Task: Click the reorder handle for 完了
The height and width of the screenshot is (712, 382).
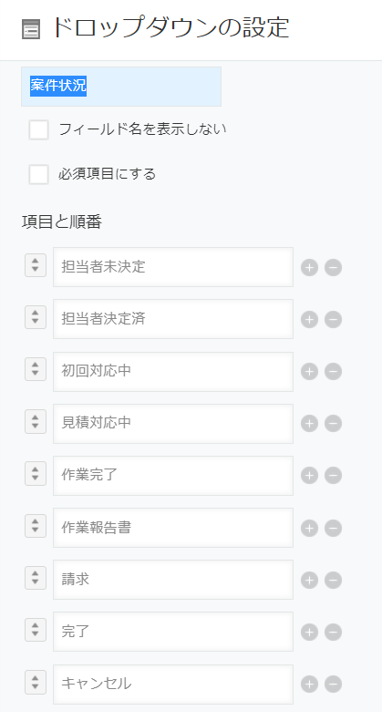Action: 35,629
